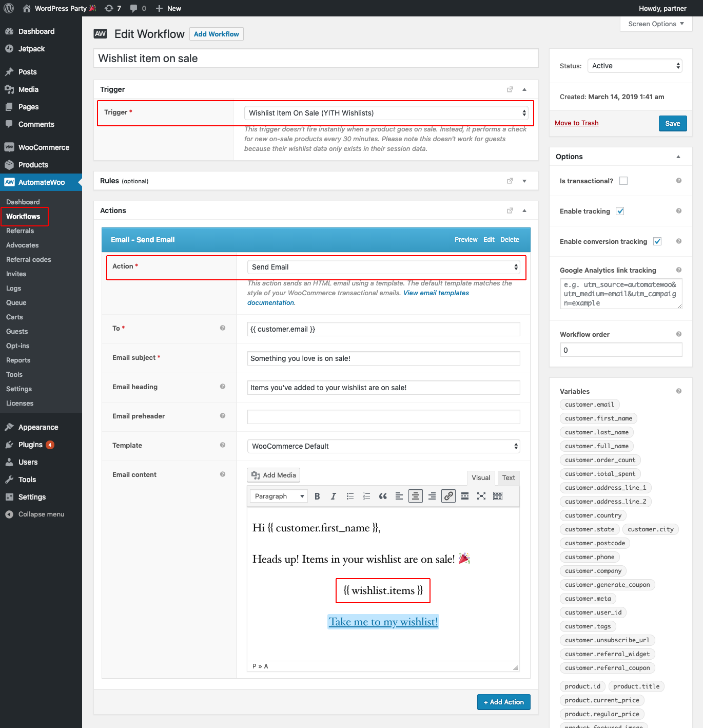Screen dimensions: 703x728
Task: Insert the Read More tag icon
Action: point(465,496)
